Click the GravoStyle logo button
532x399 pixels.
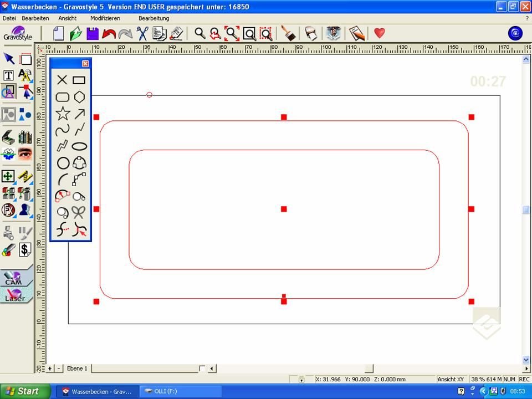pyautogui.click(x=18, y=33)
